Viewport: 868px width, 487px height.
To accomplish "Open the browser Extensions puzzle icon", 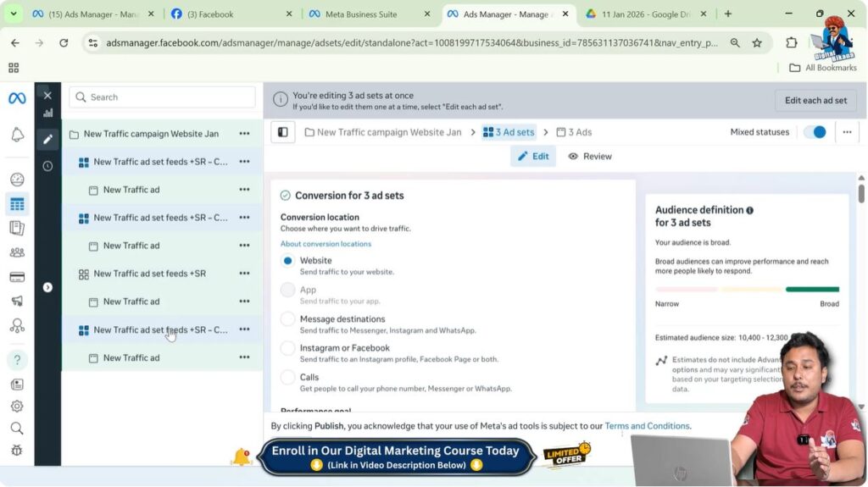I will [x=791, y=42].
